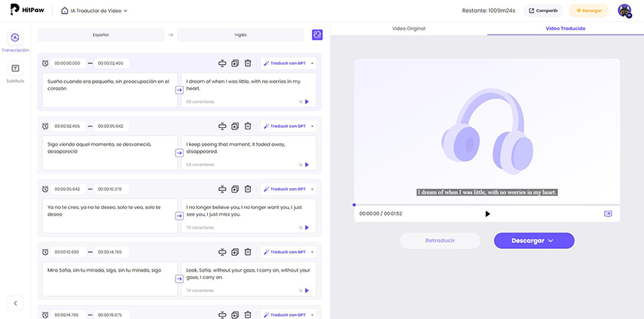Click the clock icon of the 'Ya no te creo' segment
Viewport: 644px width, 319px height.
45,189
